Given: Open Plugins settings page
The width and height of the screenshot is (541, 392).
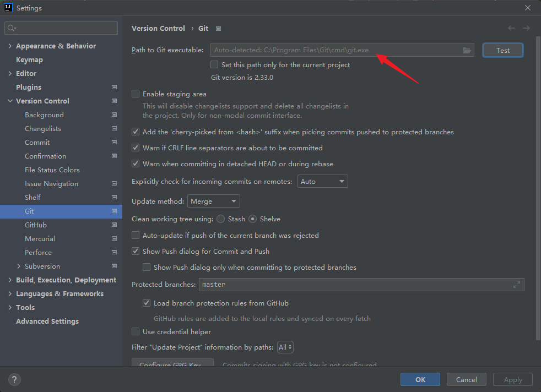Looking at the screenshot, I should tap(29, 87).
